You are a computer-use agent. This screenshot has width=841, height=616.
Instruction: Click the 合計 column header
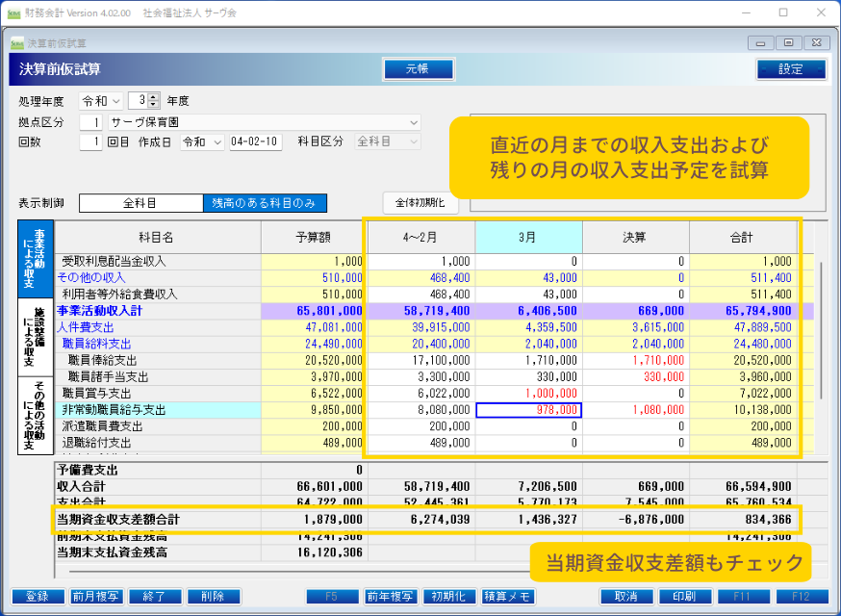coord(743,237)
